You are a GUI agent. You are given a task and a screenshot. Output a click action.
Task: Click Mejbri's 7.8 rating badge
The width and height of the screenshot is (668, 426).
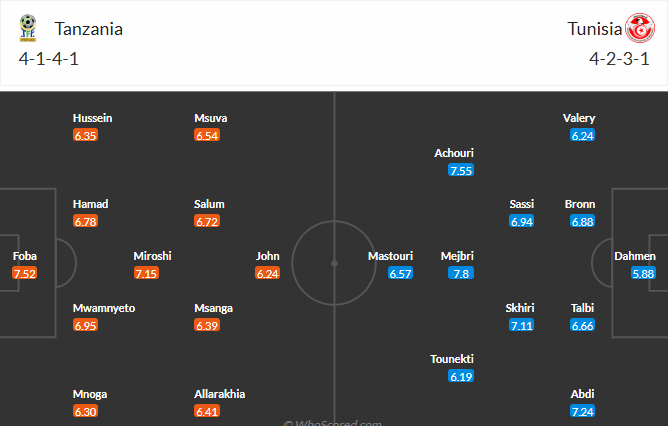pos(461,273)
